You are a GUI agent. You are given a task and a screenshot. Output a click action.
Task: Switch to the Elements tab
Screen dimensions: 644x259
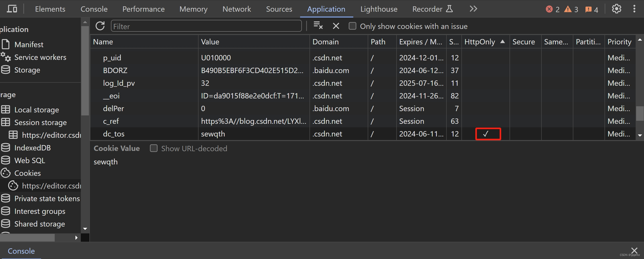tap(50, 9)
